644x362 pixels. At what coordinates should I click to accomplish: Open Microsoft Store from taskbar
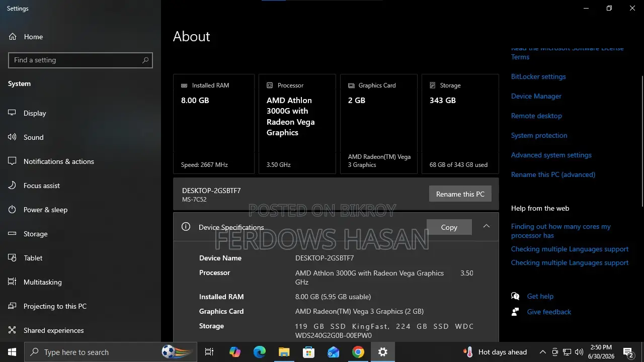[308, 352]
